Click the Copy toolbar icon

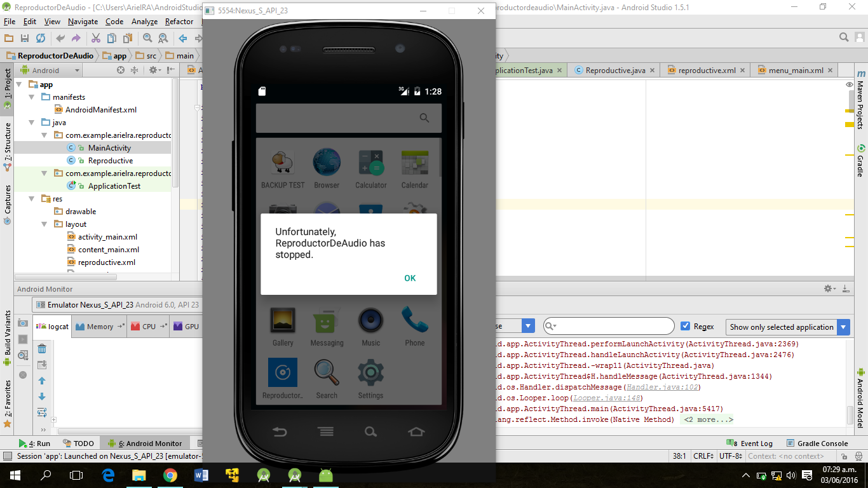coord(112,38)
